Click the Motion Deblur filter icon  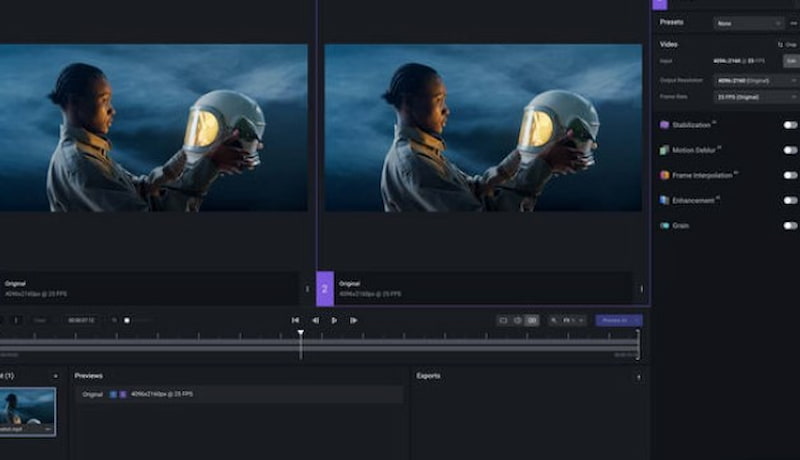click(x=664, y=150)
